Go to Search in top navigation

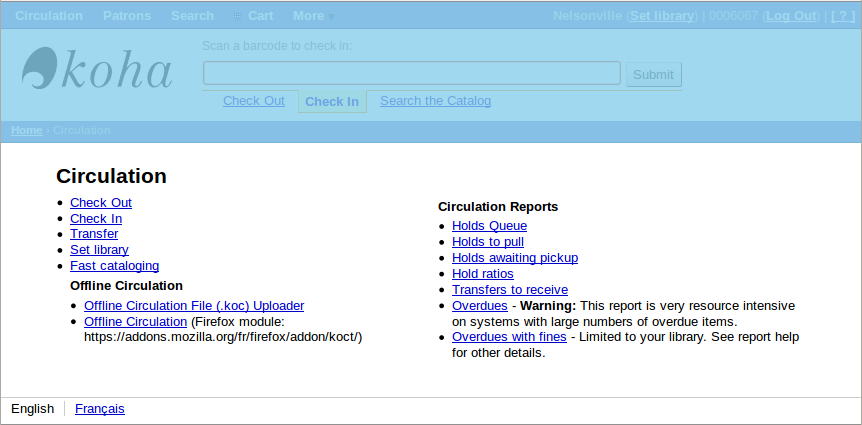(x=192, y=16)
